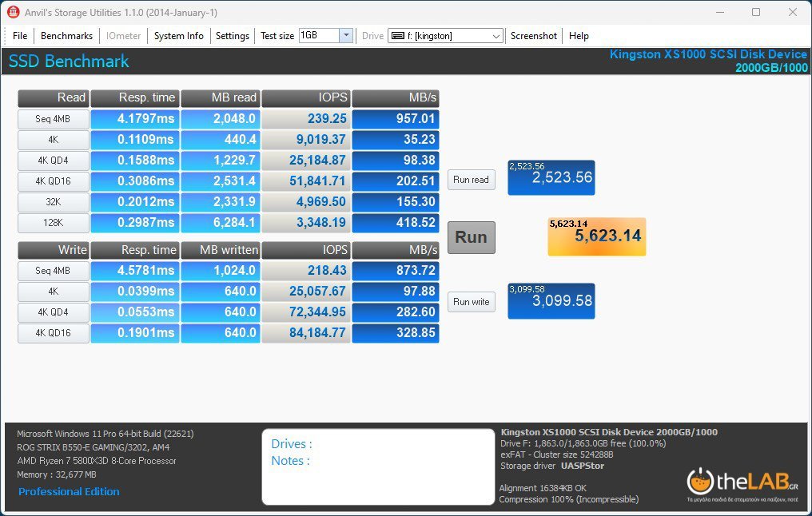Open the Benchmarks menu
The image size is (812, 516).
pyautogui.click(x=66, y=36)
